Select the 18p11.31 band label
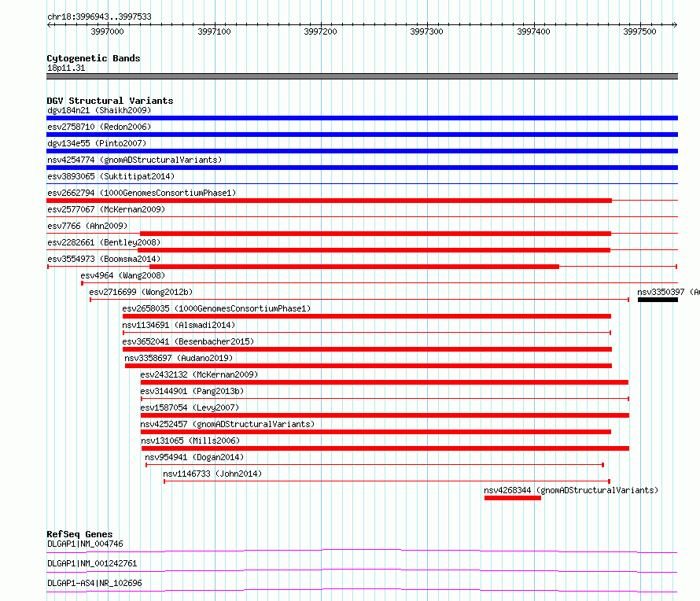The width and height of the screenshot is (700, 601). click(66, 68)
